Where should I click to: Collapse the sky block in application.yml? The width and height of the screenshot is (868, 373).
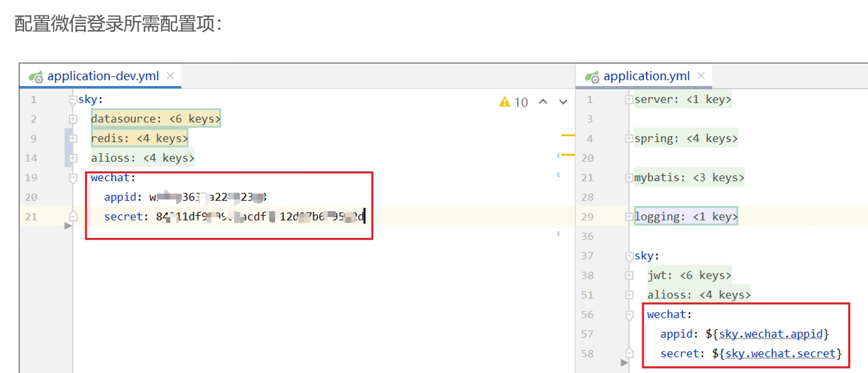[629, 256]
